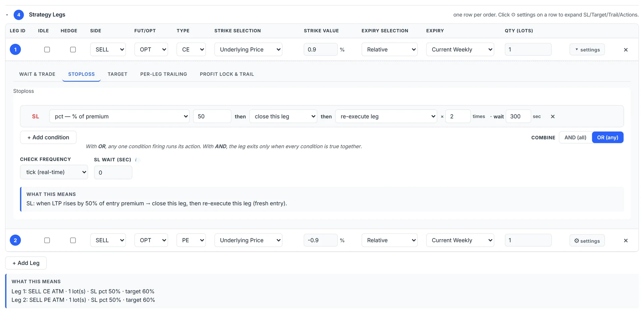Collapse leg 1 settings button
The height and width of the screenshot is (313, 644).
click(587, 50)
